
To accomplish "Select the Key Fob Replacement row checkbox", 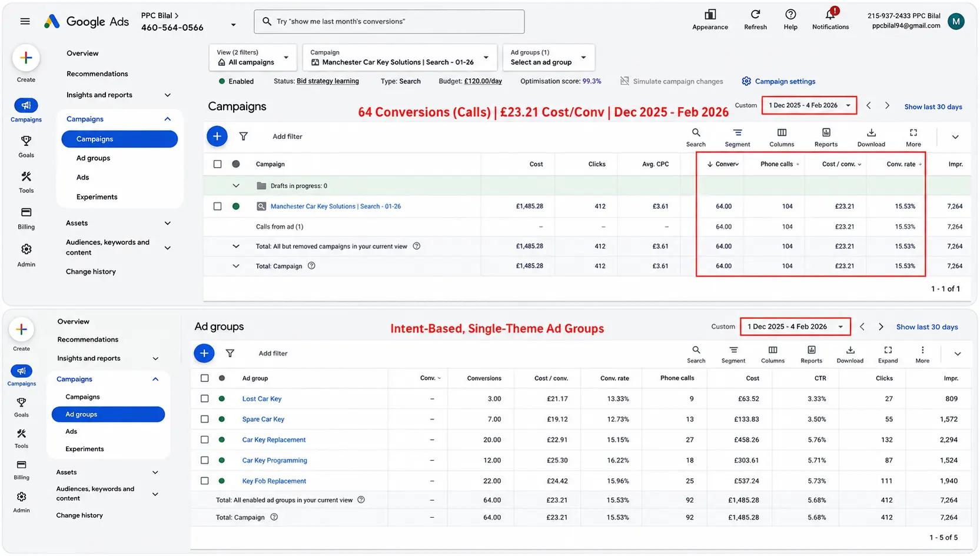I will (x=204, y=481).
